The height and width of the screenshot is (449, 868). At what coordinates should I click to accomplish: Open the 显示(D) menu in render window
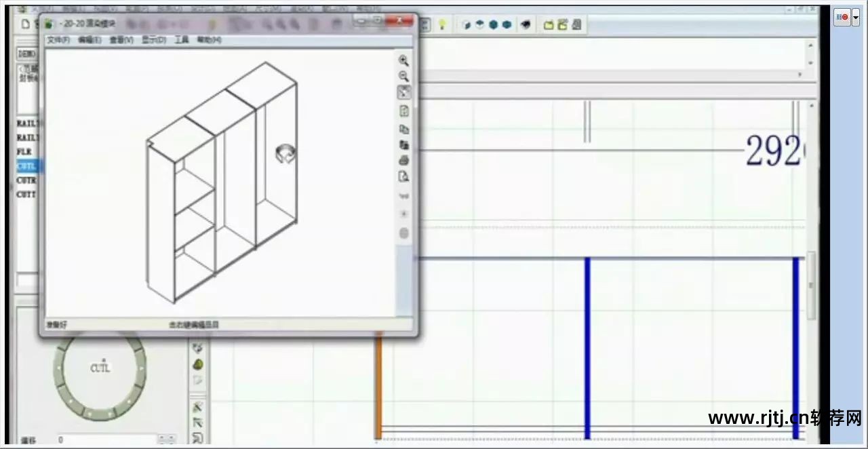click(x=154, y=40)
